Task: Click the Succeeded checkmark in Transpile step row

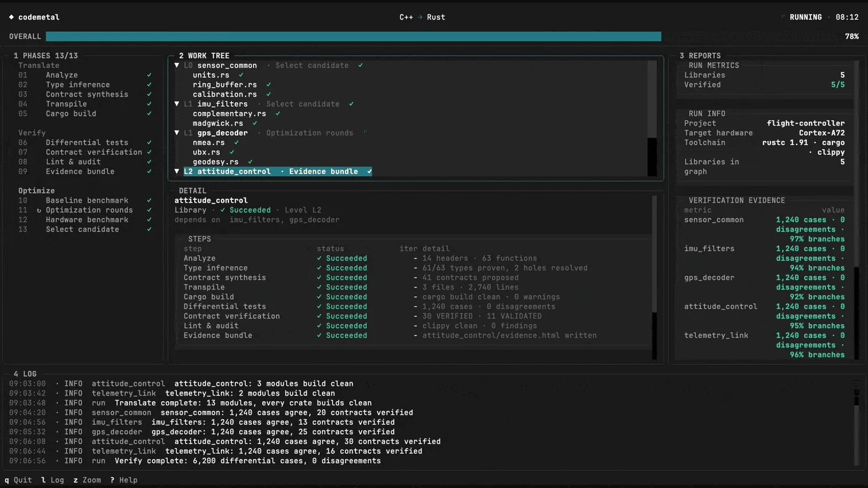Action: 319,288
